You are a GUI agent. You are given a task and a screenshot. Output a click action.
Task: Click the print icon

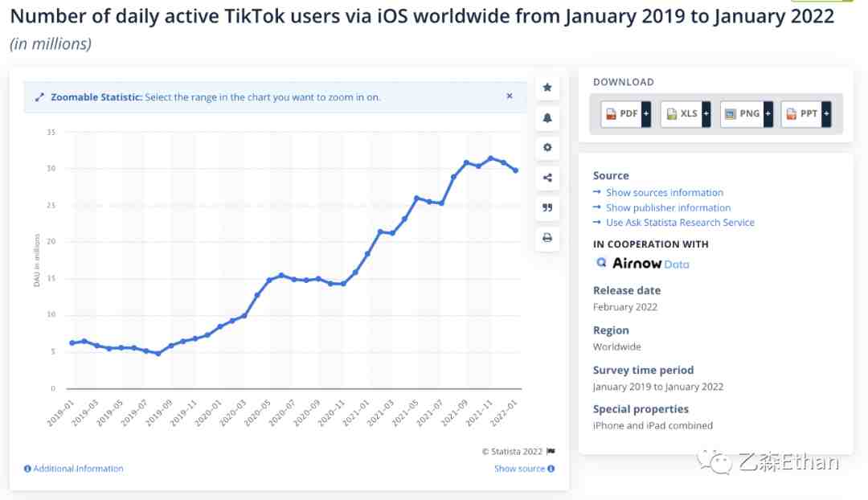click(x=547, y=238)
